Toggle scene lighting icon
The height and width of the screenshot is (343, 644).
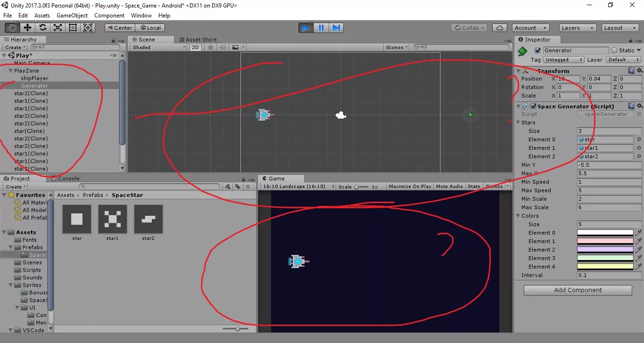(x=210, y=47)
